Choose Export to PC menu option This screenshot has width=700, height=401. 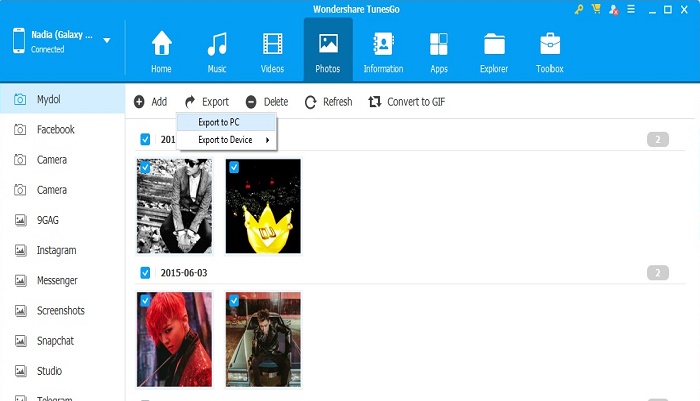[218, 122]
